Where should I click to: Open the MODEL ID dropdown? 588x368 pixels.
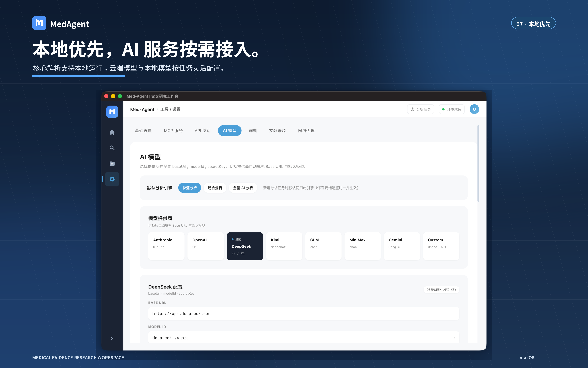pos(304,337)
